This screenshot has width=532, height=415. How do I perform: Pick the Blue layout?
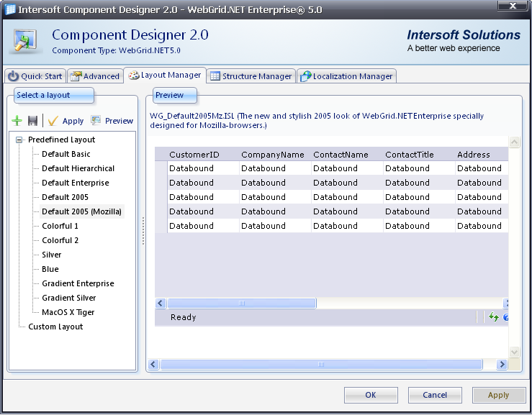point(50,269)
